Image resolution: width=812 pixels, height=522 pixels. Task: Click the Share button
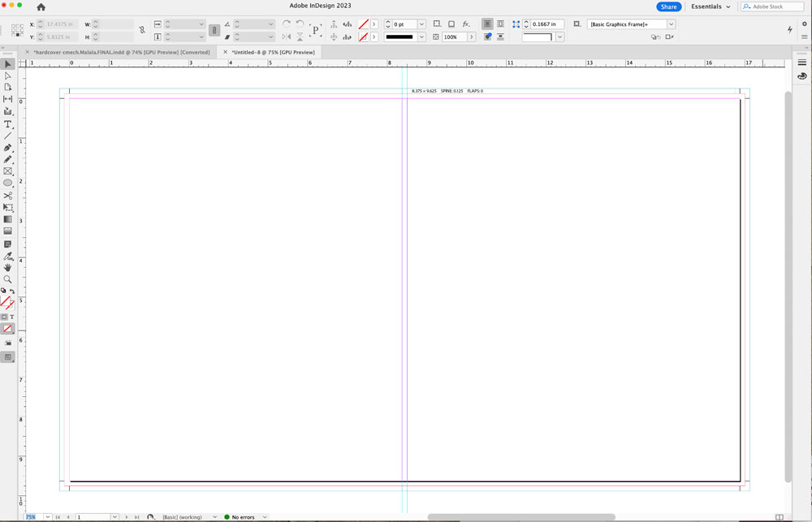coord(668,6)
